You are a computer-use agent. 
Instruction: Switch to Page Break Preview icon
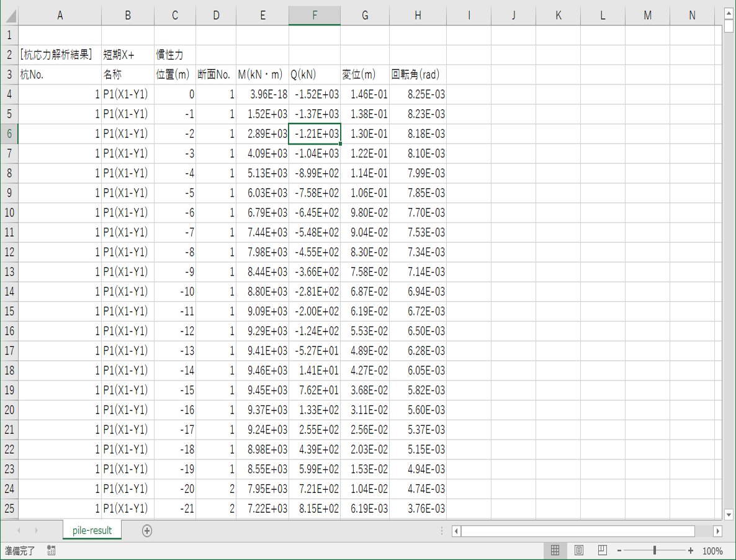click(602, 550)
